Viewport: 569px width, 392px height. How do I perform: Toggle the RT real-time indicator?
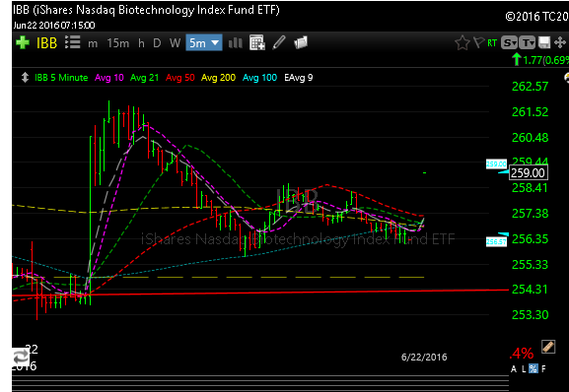pyautogui.click(x=492, y=43)
